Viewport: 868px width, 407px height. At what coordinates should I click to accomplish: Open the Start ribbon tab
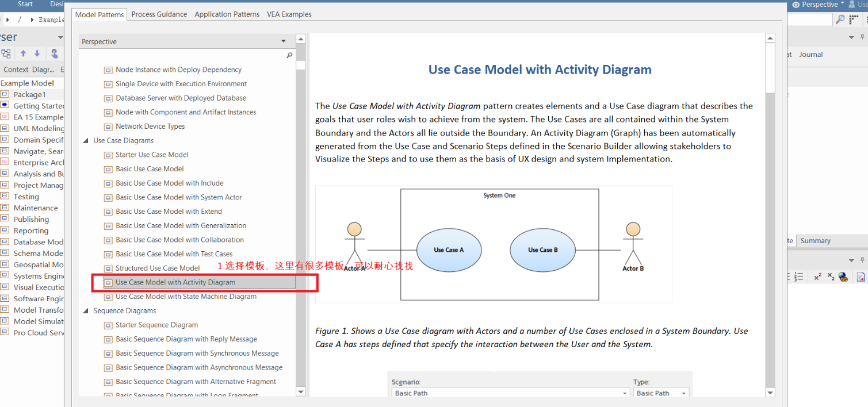(25, 4)
